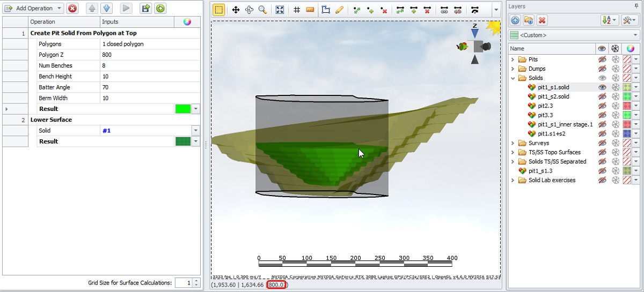This screenshot has height=292, width=644.
Task: Expand the Pits folder
Action: click(513, 59)
